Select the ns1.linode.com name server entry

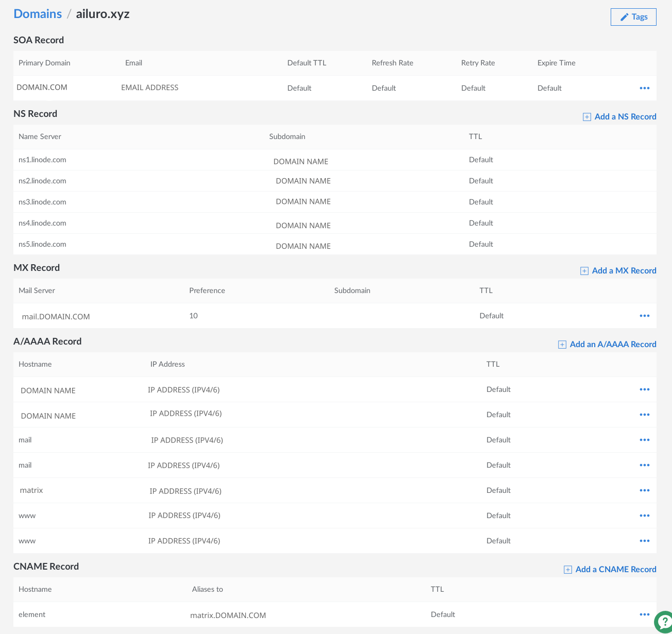42,160
